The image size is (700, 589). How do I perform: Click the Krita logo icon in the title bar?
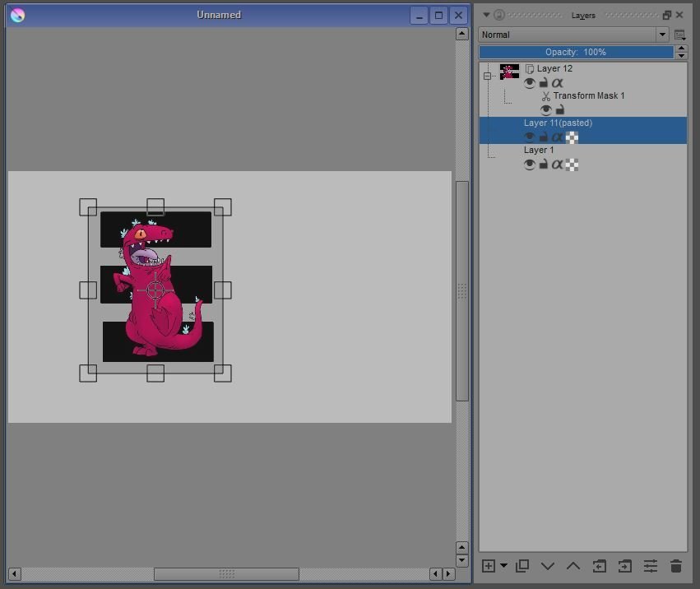[x=17, y=15]
